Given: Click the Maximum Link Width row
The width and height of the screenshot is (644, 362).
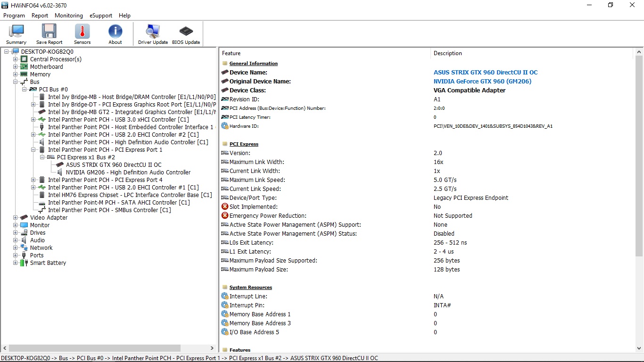Looking at the screenshot, I should (x=427, y=162).
